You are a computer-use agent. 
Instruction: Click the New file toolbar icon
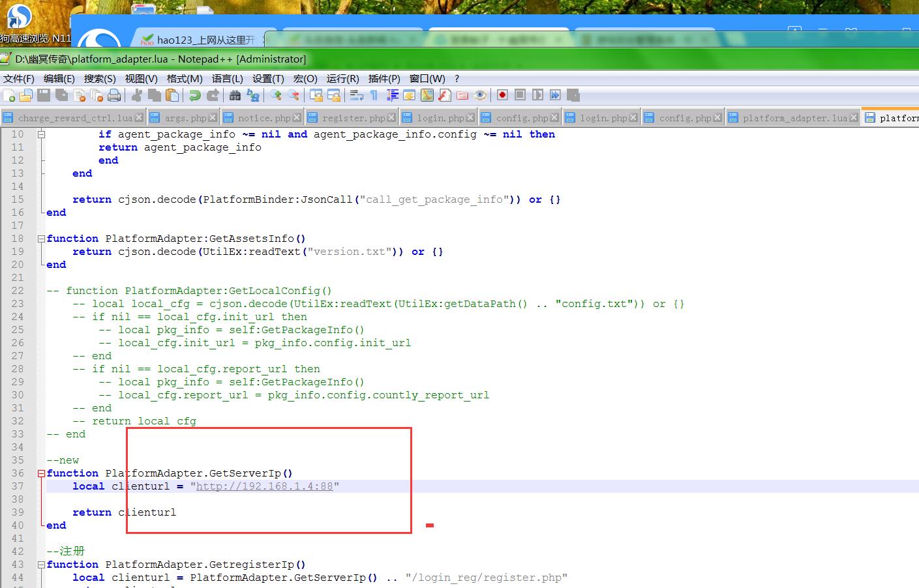[x=9, y=96]
